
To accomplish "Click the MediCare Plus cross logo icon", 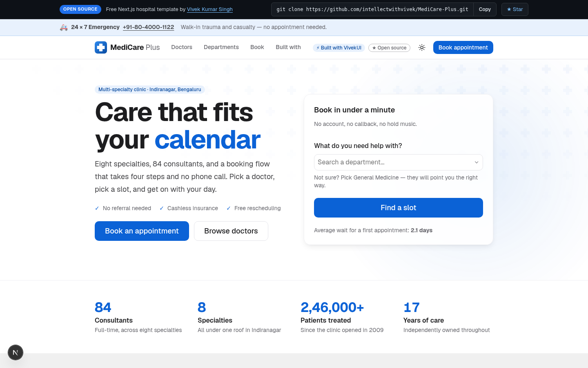I will 101,47.
